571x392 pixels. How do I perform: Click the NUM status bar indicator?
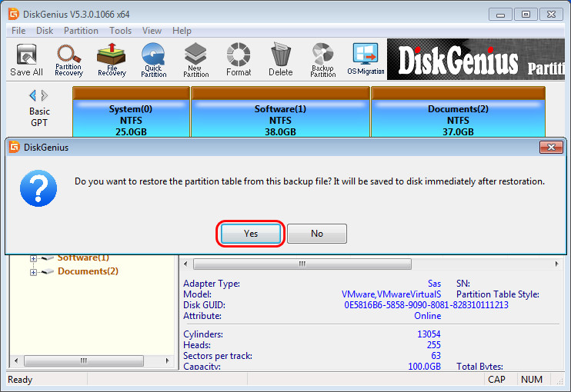(531, 380)
